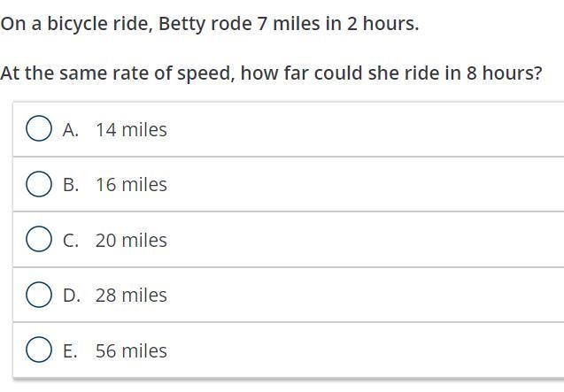Viewport: 564px width, 392px height.
Task: Click empty space in the 14 miles row
Action: click(x=372, y=129)
